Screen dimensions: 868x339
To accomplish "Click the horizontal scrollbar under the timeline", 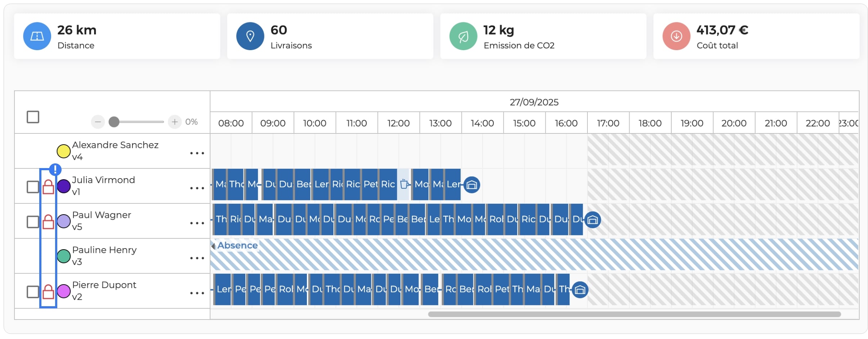I will pyautogui.click(x=634, y=314).
